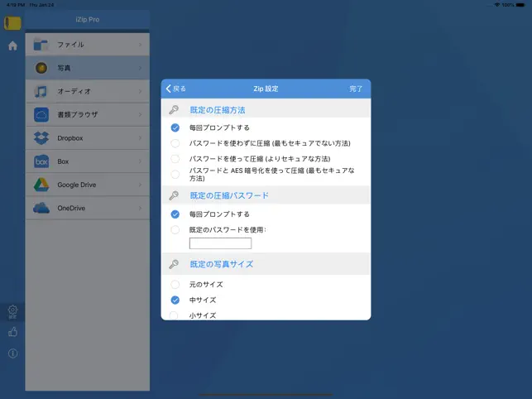532x399 pixels.
Task: Tap the Google Drive logo icon
Action: [x=41, y=185]
